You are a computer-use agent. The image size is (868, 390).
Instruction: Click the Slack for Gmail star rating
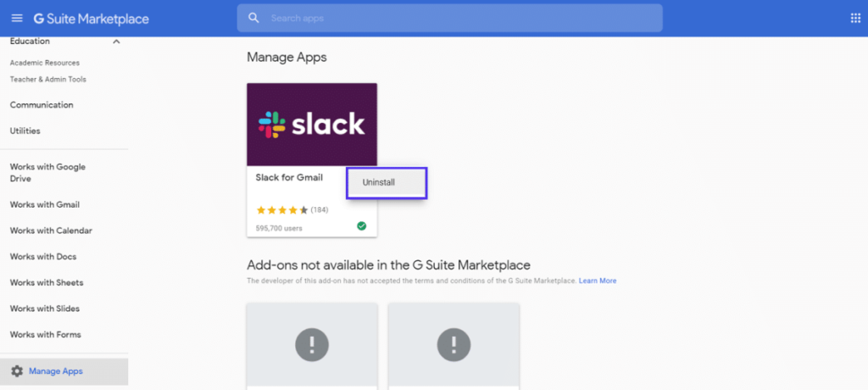click(x=282, y=209)
